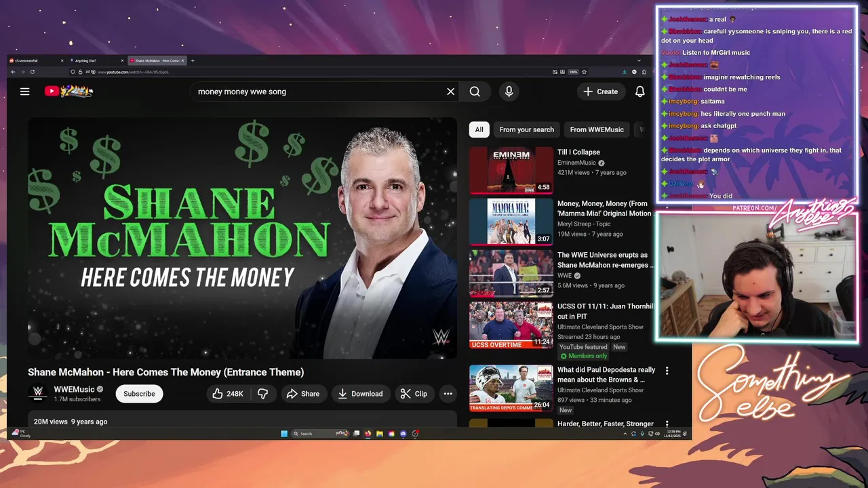Switch to r/Livestreamfail browser tab

click(37, 60)
